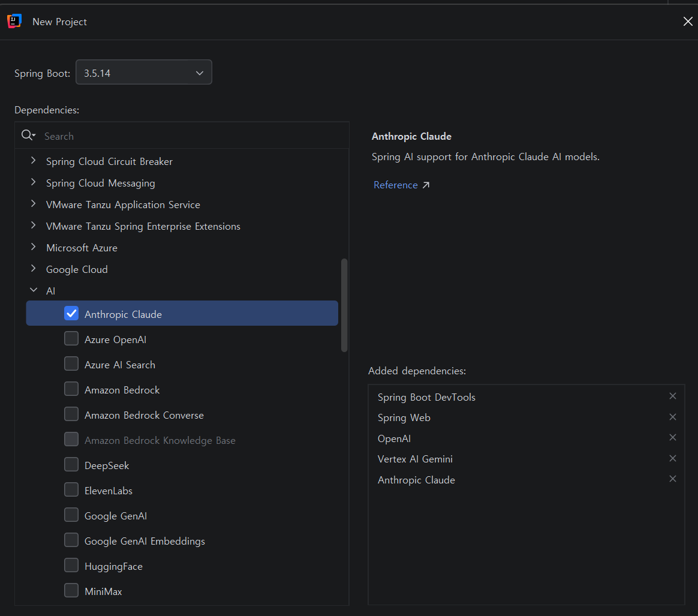Check the Azure OpenAI checkbox
Screen dimensions: 698x616
pyautogui.click(x=71, y=338)
